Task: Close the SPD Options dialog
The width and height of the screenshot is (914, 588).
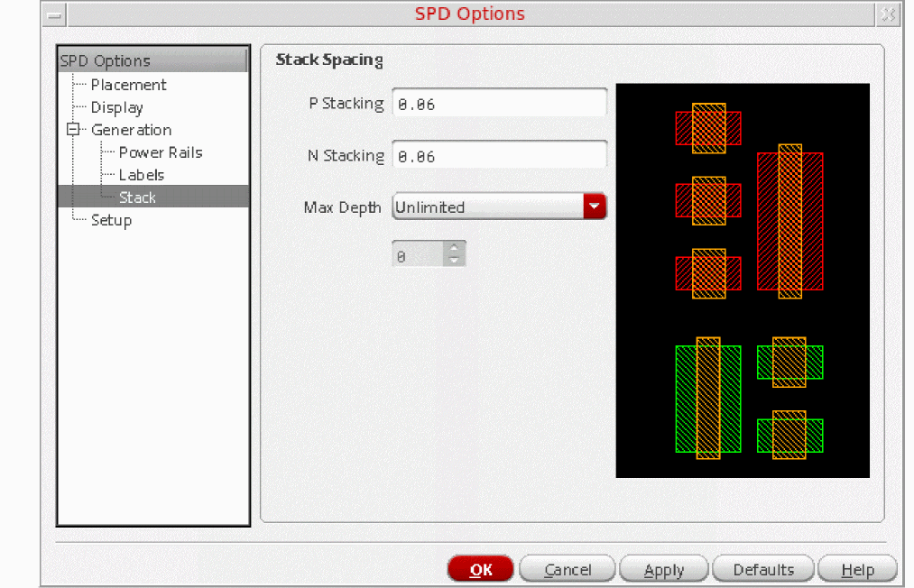Action: 889,15
